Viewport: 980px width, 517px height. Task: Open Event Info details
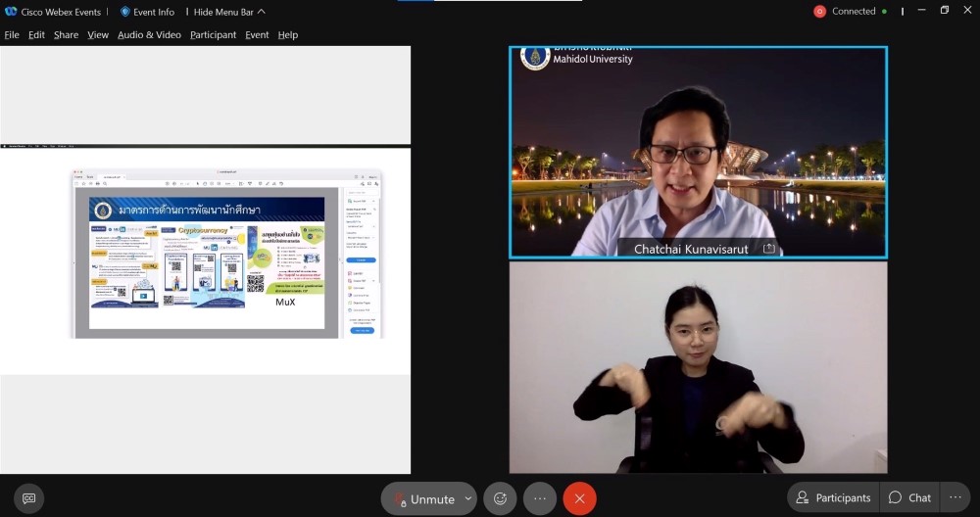[147, 12]
